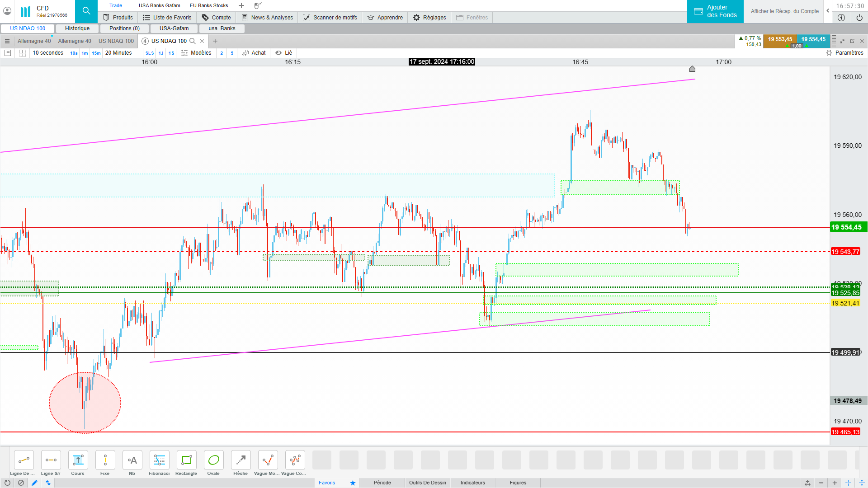Toggle the chart grid layout icon
The image size is (868, 488).
click(x=22, y=53)
